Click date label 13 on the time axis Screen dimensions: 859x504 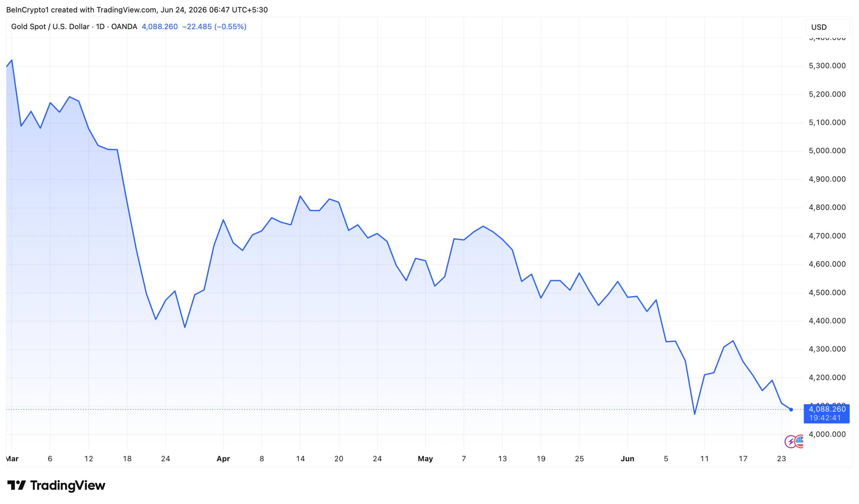(x=502, y=459)
